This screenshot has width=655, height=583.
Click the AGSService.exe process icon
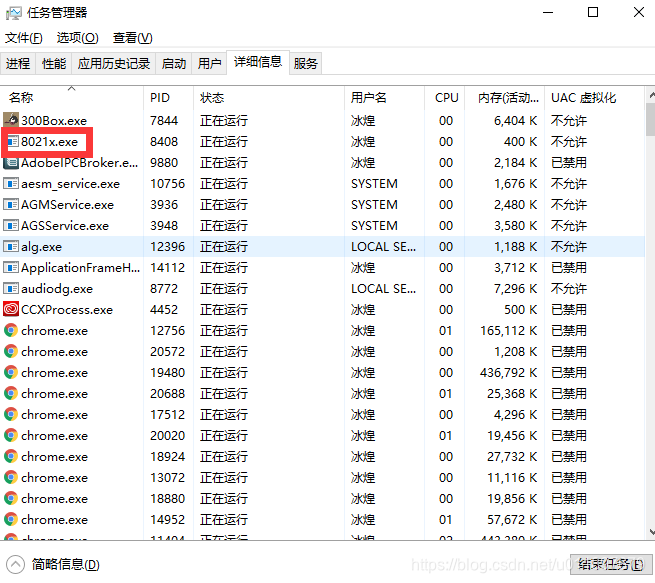(11, 226)
